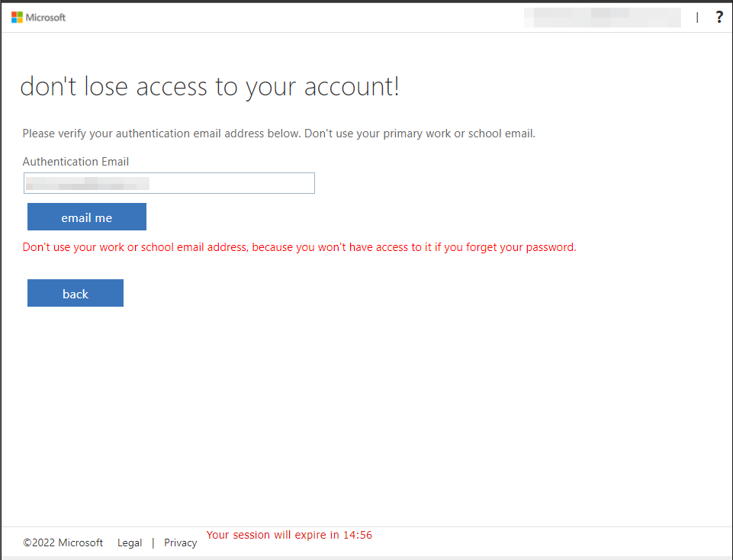Focus the Authentication Email input field
733x560 pixels.
pyautogui.click(x=169, y=183)
